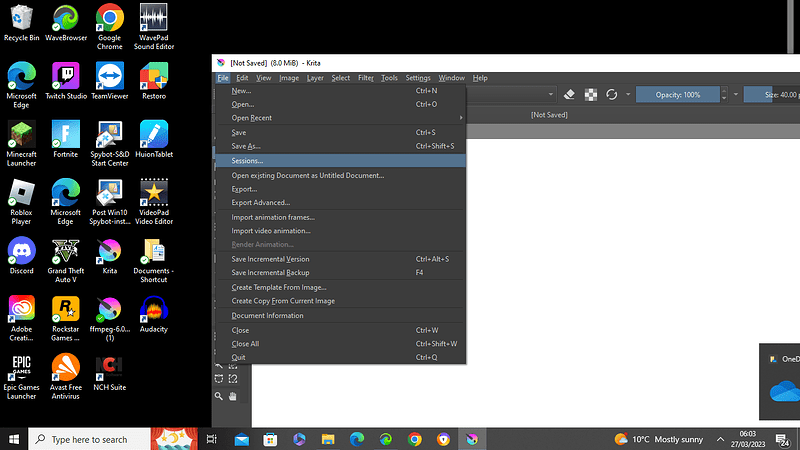Adjust the Opacity 100% slider

678,94
